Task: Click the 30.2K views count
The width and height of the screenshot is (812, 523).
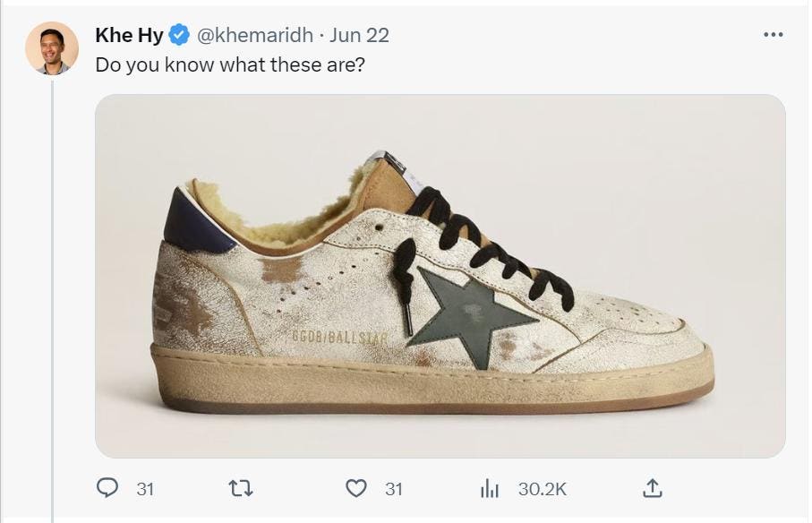Action: tap(542, 489)
